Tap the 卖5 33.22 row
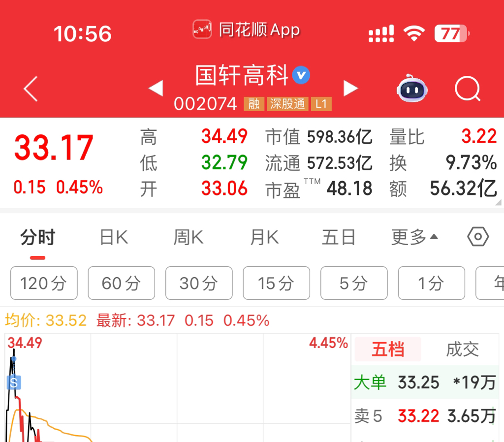Image resolution: width=504 pixels, height=442 pixels. point(425,416)
